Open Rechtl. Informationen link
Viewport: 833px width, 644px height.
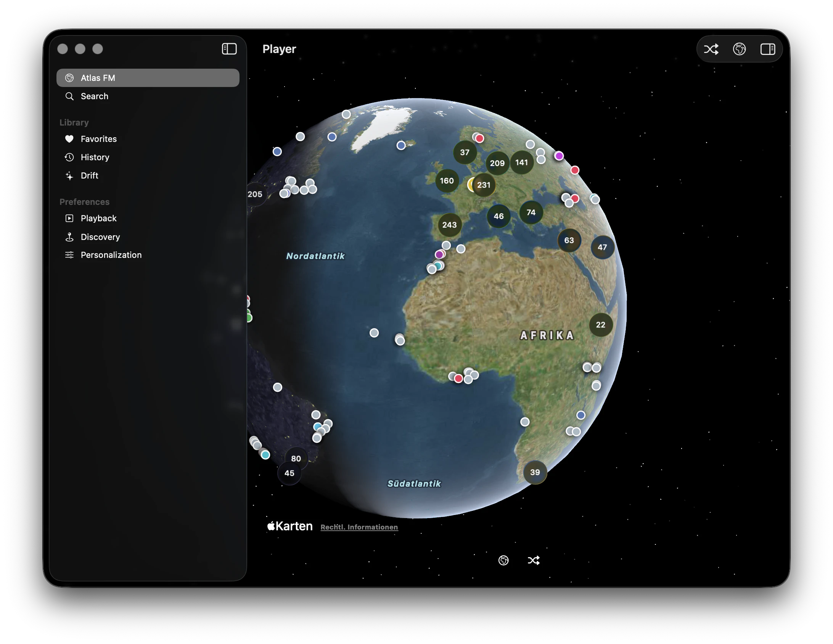coord(359,527)
